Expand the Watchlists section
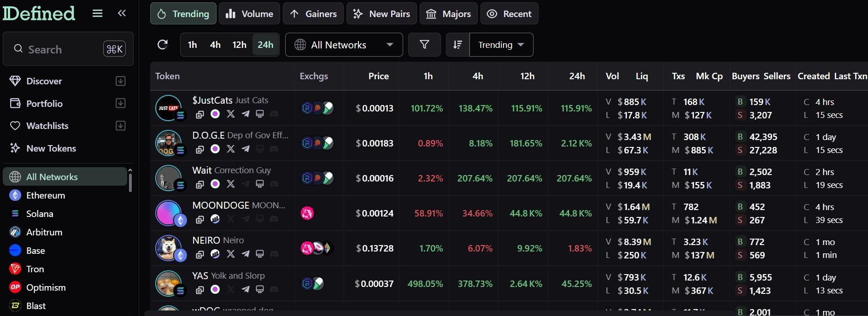 (x=120, y=125)
